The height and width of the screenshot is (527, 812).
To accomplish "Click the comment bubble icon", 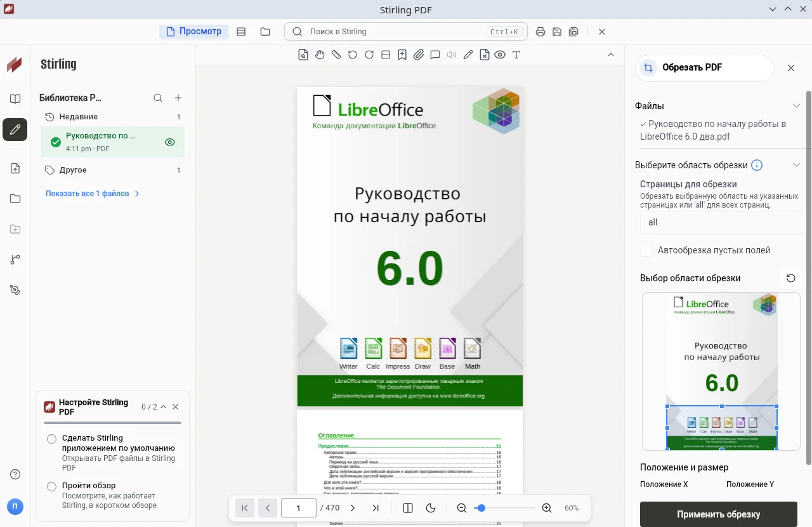I will (x=435, y=55).
